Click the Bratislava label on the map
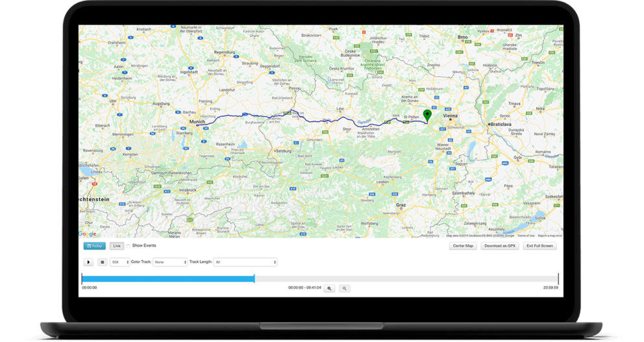The width and height of the screenshot is (644, 342). pyautogui.click(x=501, y=125)
